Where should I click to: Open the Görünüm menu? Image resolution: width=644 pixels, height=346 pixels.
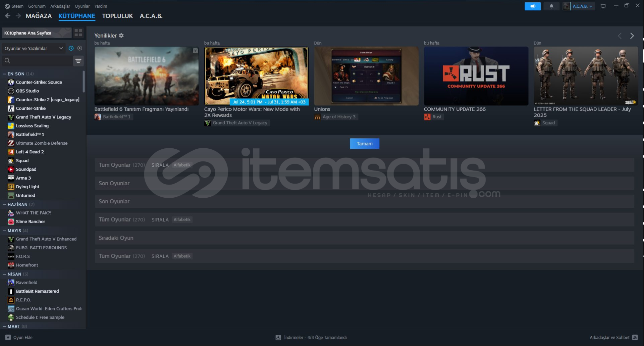pyautogui.click(x=37, y=6)
